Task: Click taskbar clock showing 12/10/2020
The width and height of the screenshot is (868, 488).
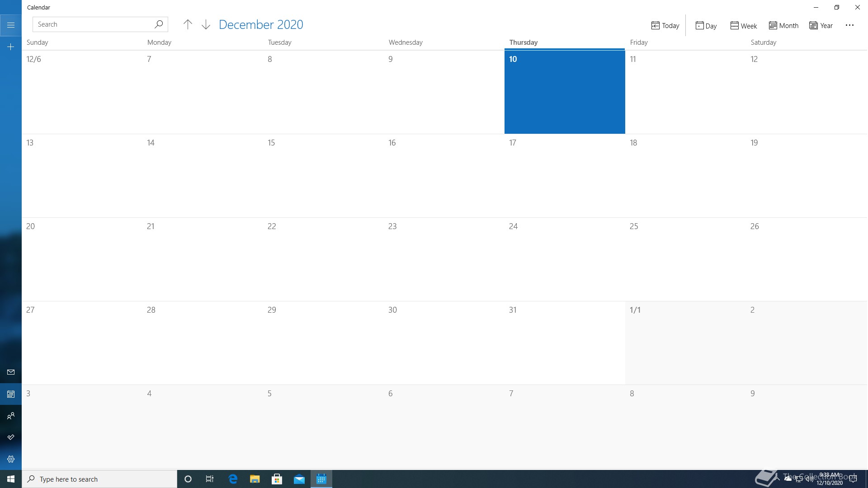Action: point(830,479)
